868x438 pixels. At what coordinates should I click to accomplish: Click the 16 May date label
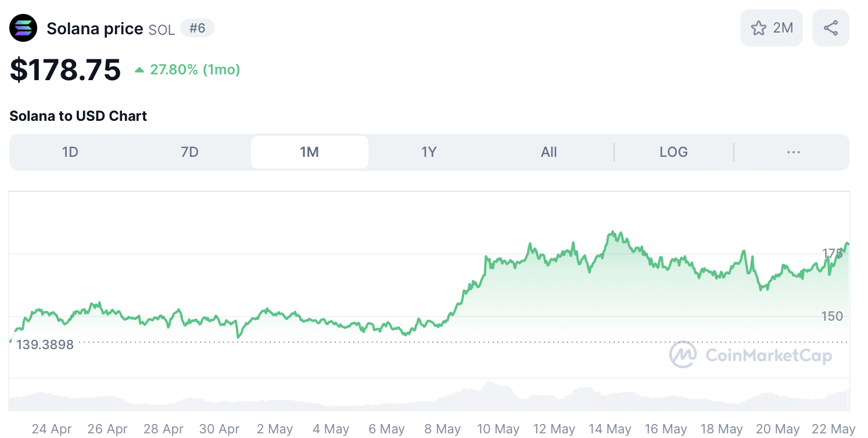click(666, 429)
